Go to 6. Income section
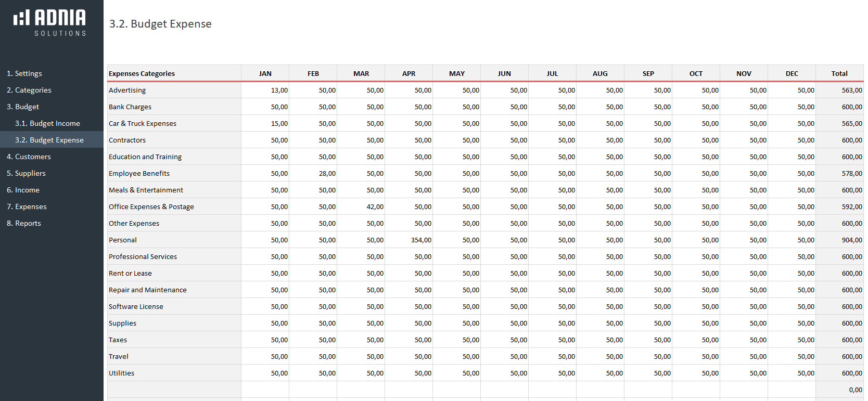Screen dimensions: 868x401 (23, 190)
